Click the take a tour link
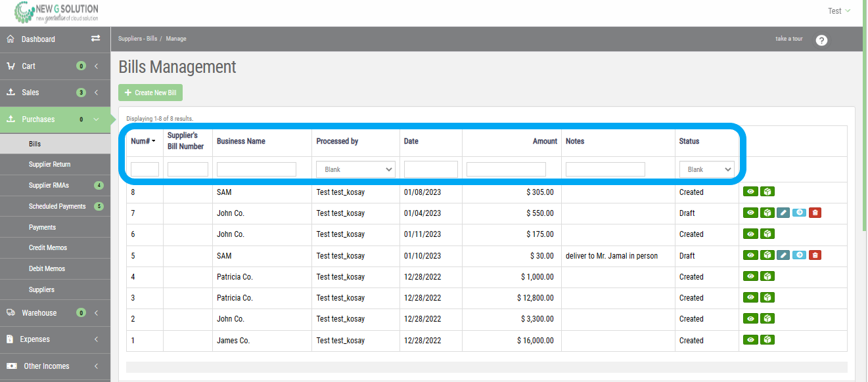 (788, 39)
